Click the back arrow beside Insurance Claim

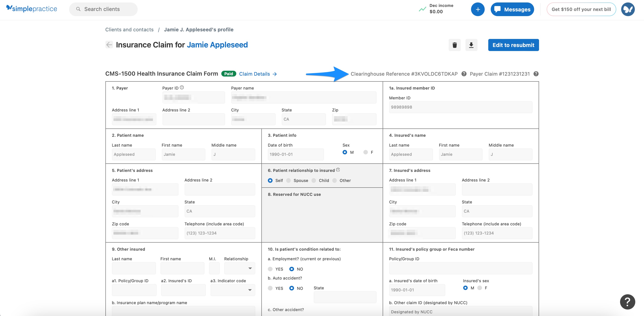109,45
